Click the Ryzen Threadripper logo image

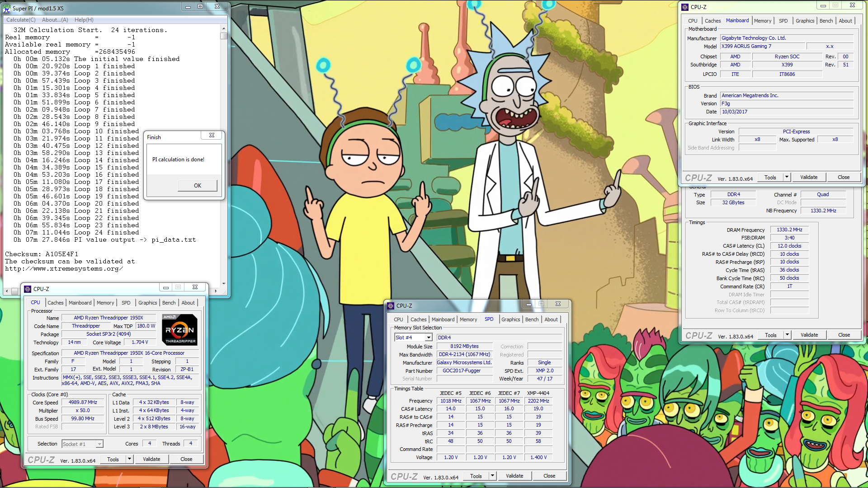(x=179, y=329)
